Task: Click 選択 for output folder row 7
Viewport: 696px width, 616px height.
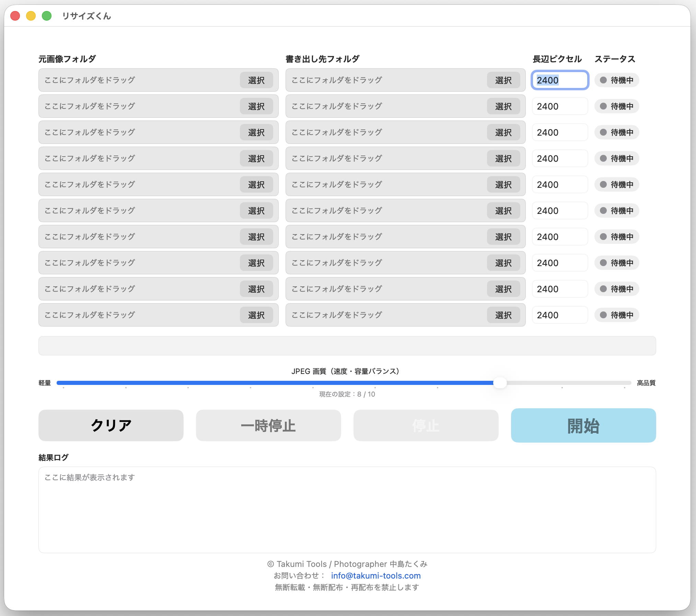Action: click(503, 237)
